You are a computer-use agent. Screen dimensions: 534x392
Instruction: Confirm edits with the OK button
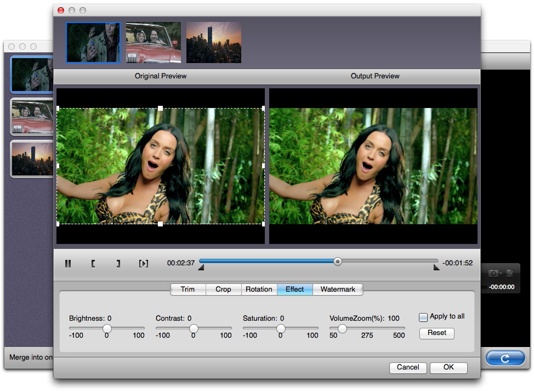coord(448,367)
